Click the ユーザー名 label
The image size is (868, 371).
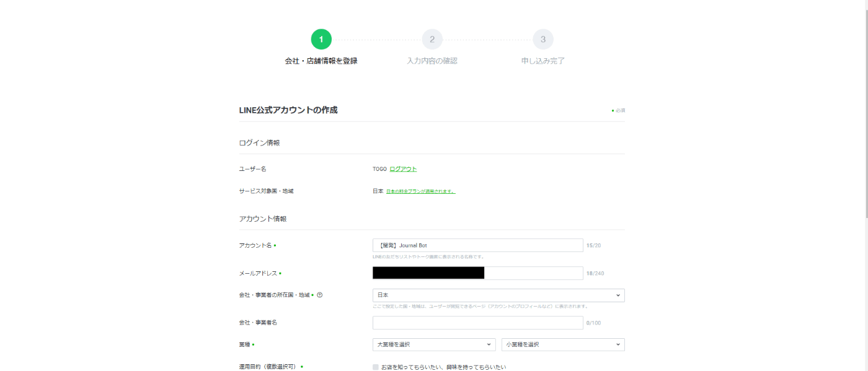coord(252,169)
